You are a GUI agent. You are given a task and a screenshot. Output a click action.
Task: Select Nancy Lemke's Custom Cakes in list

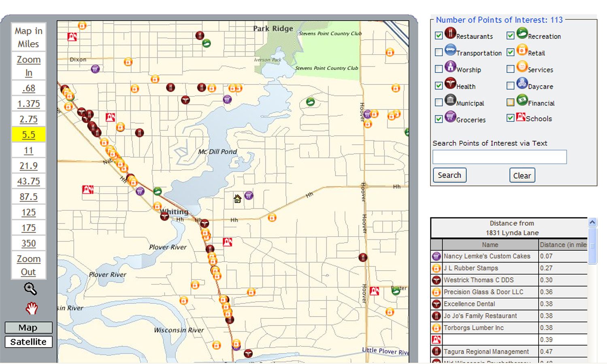click(x=487, y=256)
